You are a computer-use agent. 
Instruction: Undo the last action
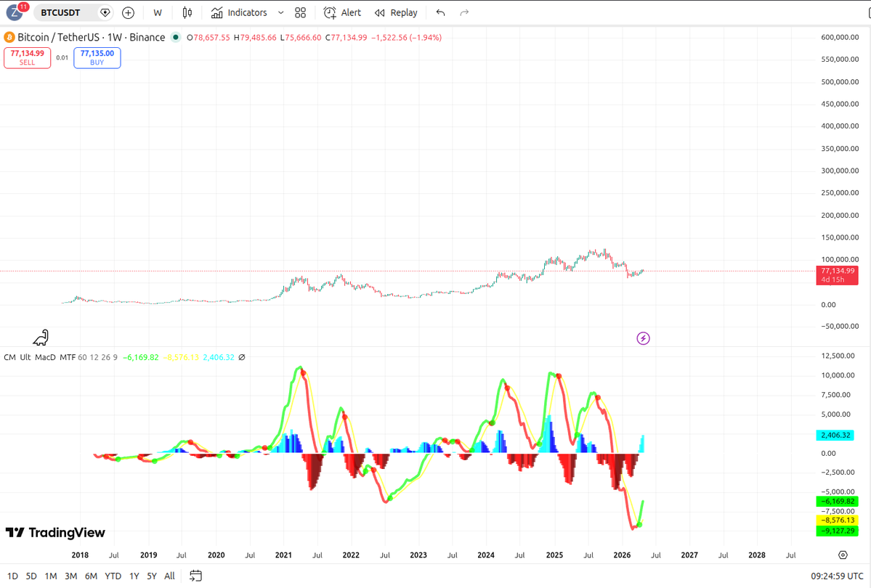point(439,12)
